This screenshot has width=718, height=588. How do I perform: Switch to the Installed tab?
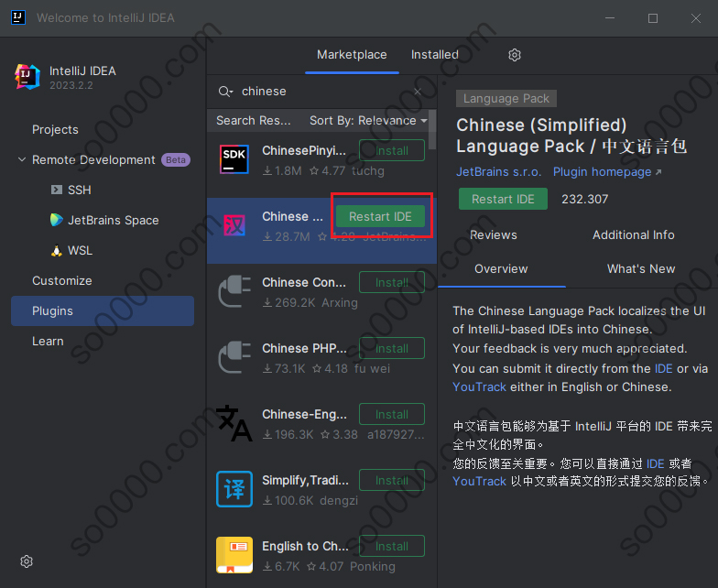click(x=434, y=55)
